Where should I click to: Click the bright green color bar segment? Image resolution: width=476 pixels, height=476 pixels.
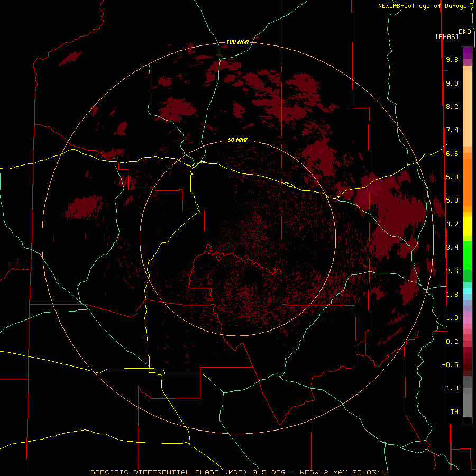(467, 255)
